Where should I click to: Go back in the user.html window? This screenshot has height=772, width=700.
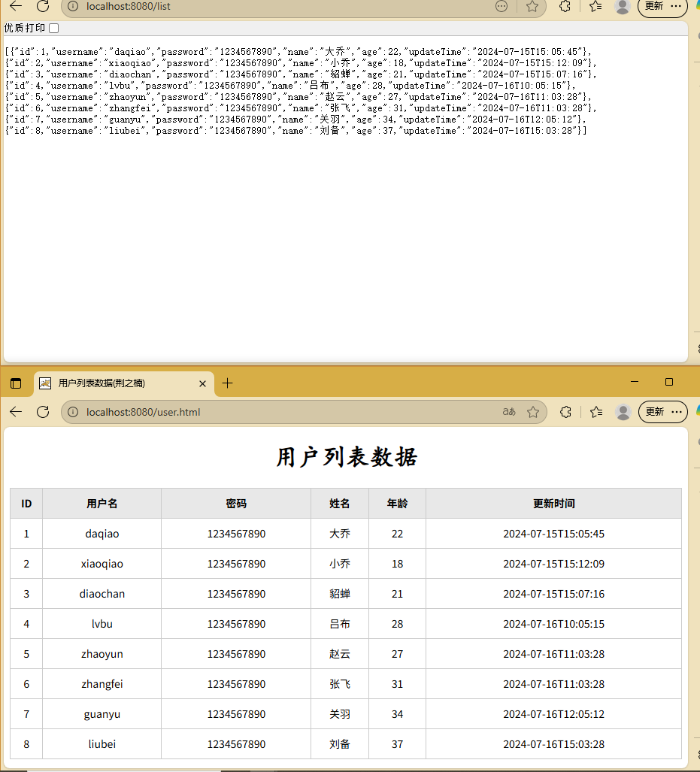[16, 412]
